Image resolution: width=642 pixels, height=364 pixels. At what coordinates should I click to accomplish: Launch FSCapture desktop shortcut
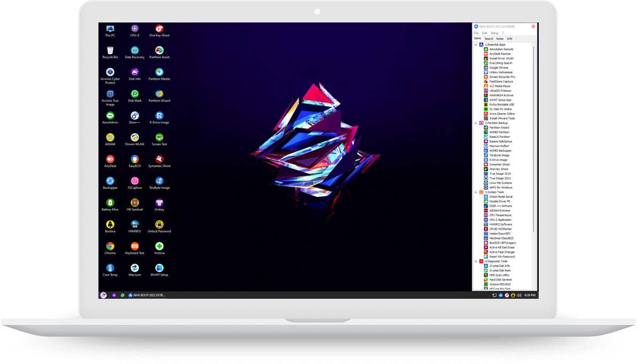point(135,183)
